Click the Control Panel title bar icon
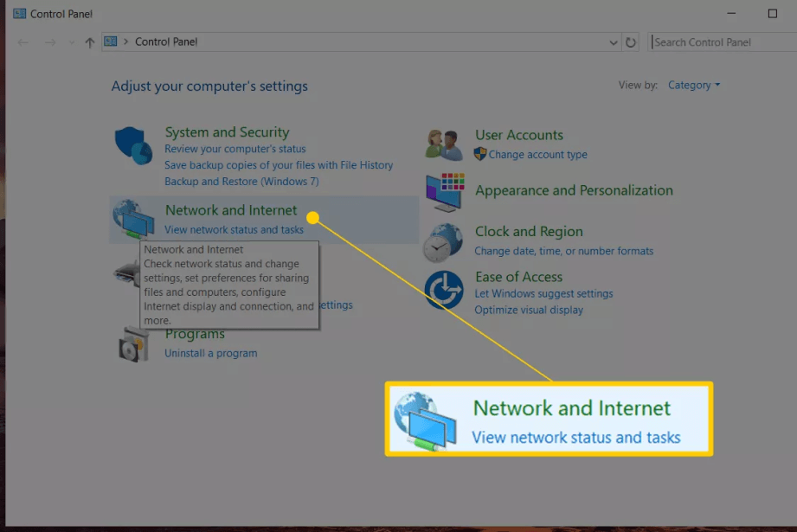Screen dimensions: 797x532 tap(19, 14)
